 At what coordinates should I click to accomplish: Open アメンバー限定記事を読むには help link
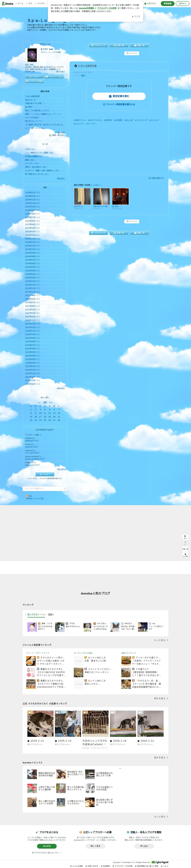click(x=119, y=104)
